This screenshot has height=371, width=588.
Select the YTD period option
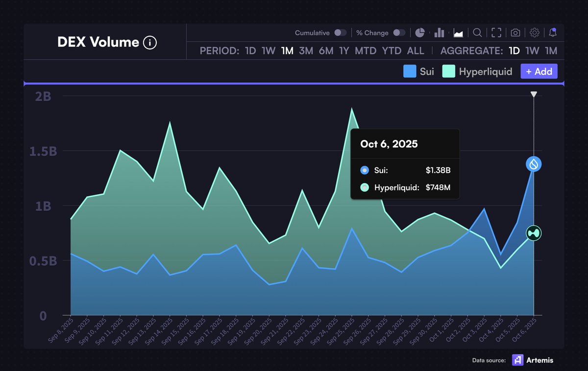(x=392, y=51)
